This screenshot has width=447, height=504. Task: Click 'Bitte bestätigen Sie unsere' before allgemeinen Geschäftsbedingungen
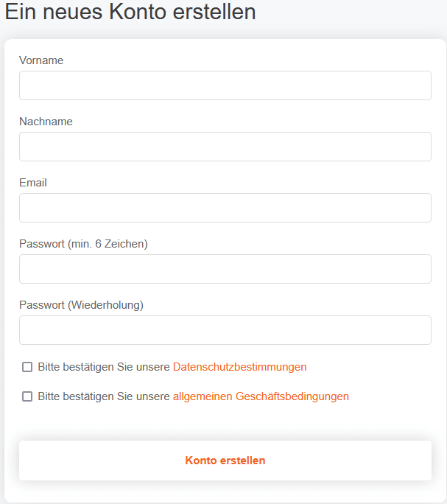click(104, 396)
